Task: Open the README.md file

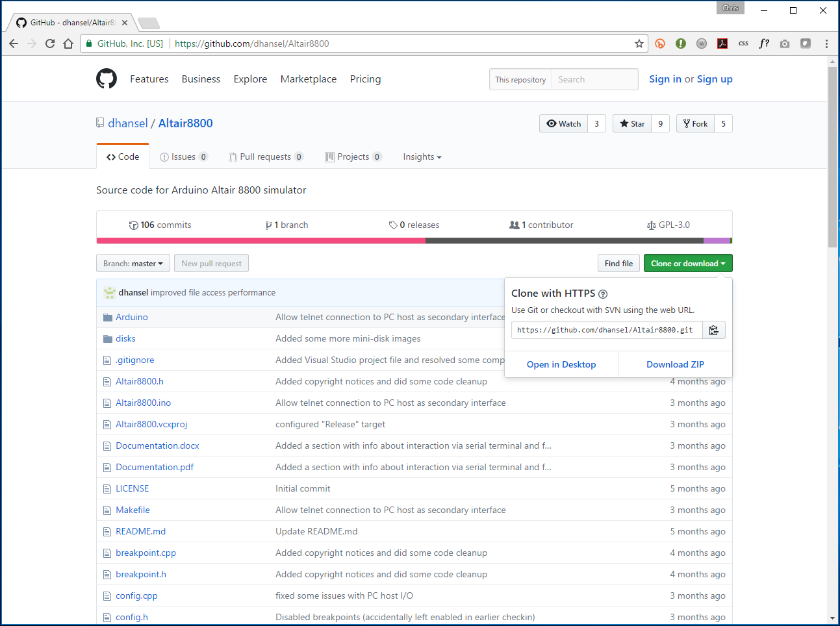Action: [140, 531]
